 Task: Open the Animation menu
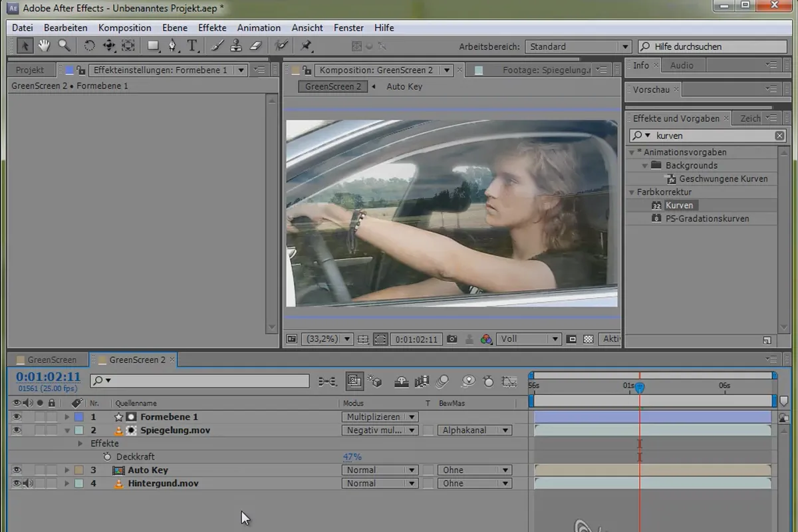[259, 28]
